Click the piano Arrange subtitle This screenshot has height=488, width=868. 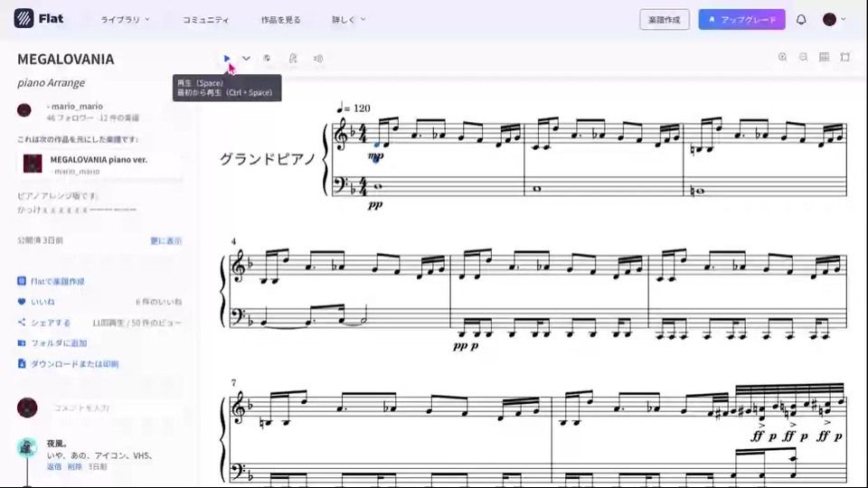point(51,82)
